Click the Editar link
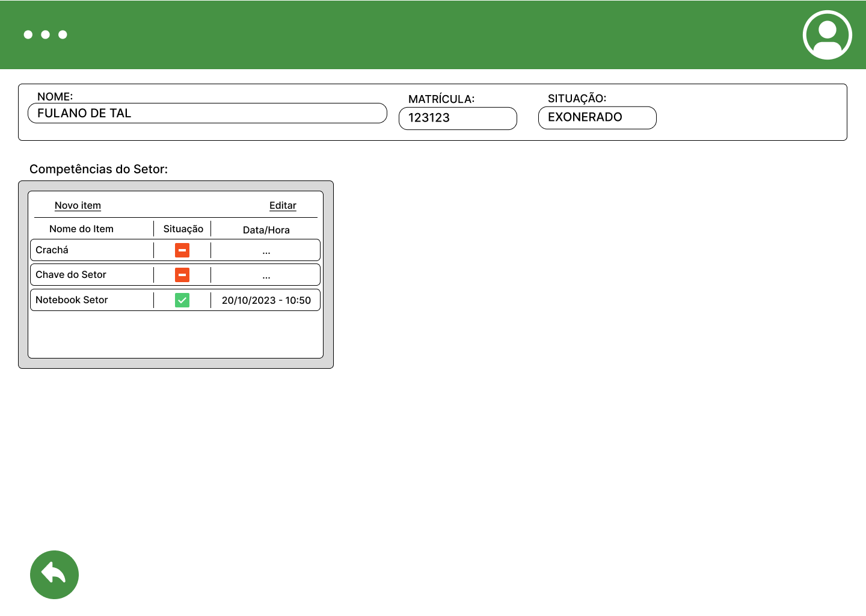Viewport: 866px width, 616px height. (x=283, y=206)
